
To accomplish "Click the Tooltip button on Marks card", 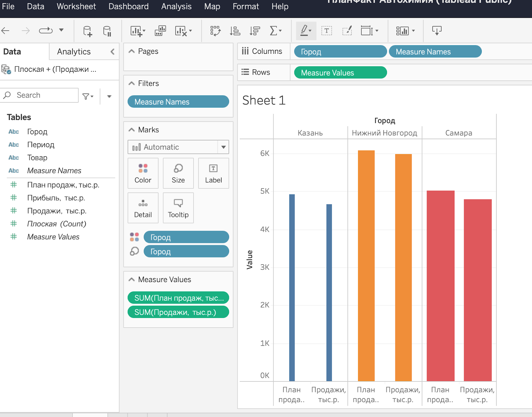I will (x=178, y=208).
